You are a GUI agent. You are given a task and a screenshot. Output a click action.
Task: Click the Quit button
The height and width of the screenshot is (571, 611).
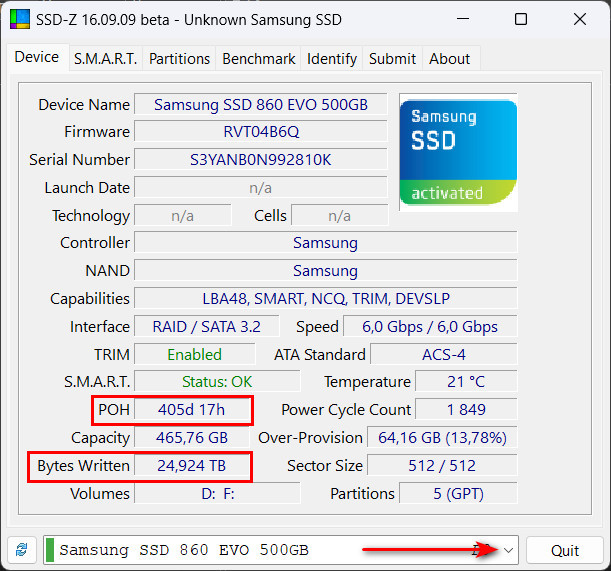click(x=565, y=550)
